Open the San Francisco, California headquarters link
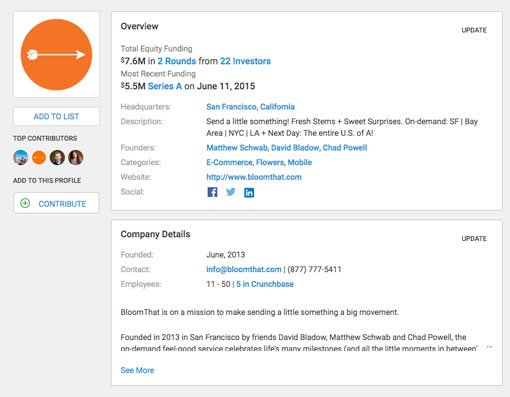The image size is (510, 397). pyautogui.click(x=250, y=107)
